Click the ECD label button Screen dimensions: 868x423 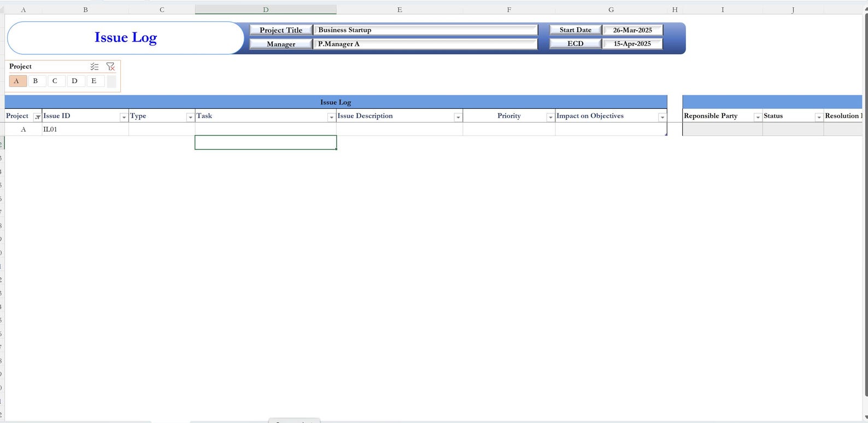click(x=575, y=44)
